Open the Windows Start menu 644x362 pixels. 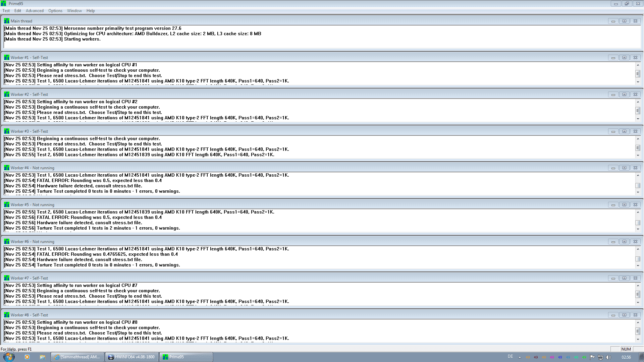point(9,357)
